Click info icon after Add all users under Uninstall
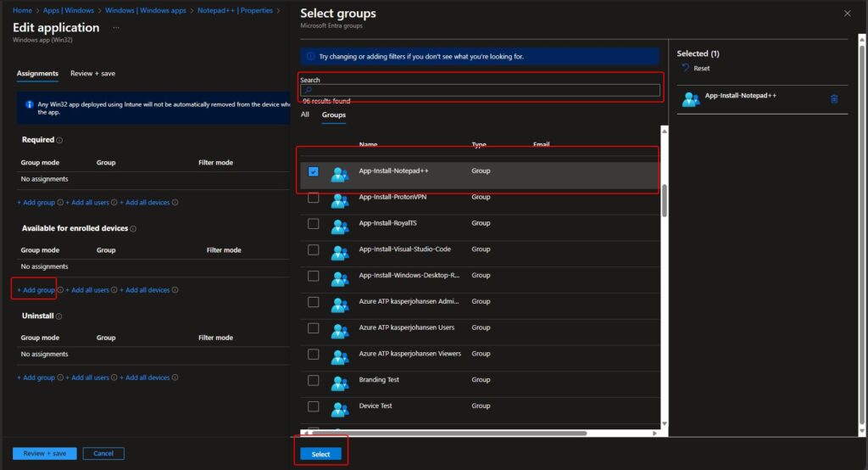The image size is (868, 470). pyautogui.click(x=114, y=378)
